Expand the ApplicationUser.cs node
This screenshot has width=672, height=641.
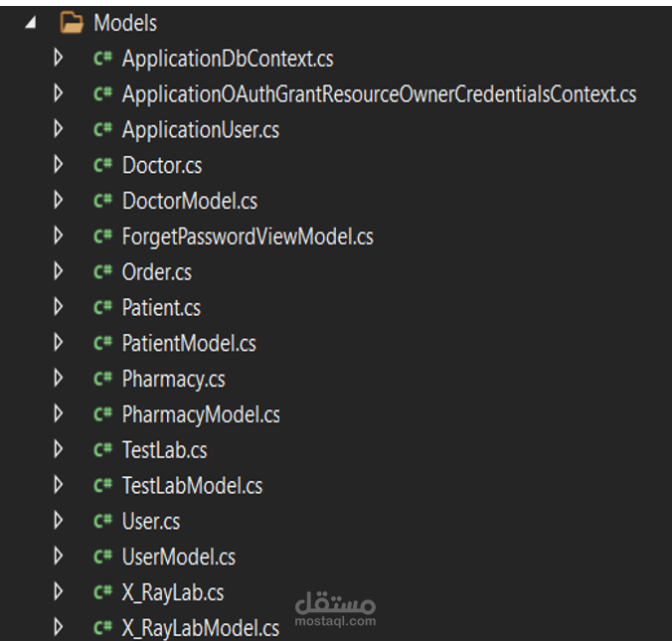pyautogui.click(x=58, y=129)
